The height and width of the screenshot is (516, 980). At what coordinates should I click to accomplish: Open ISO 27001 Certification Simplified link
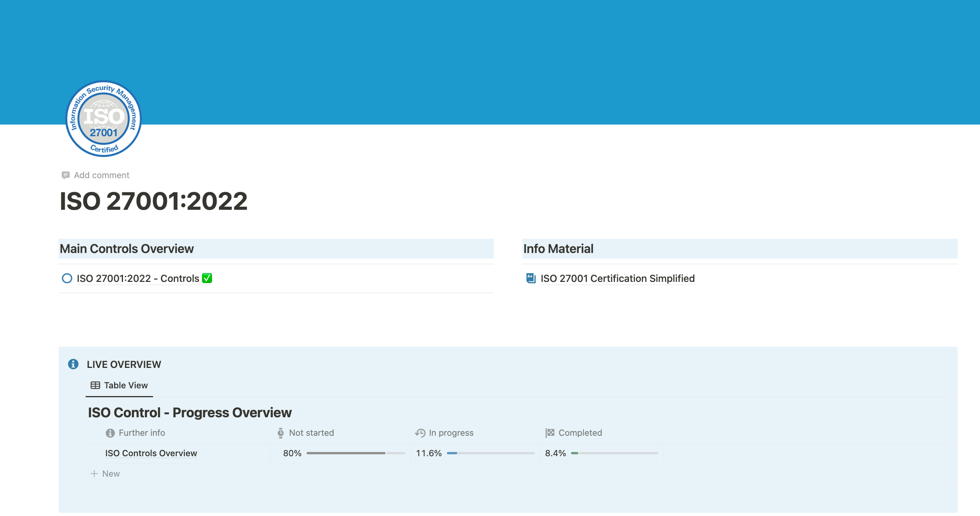point(617,278)
